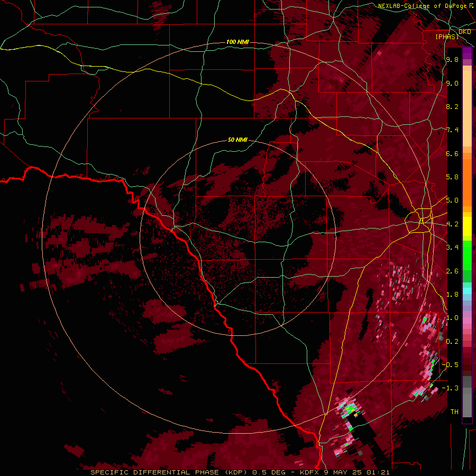This screenshot has width=476, height=476.
Task: Click the 4.2 value on the scale
Action: tap(452, 224)
